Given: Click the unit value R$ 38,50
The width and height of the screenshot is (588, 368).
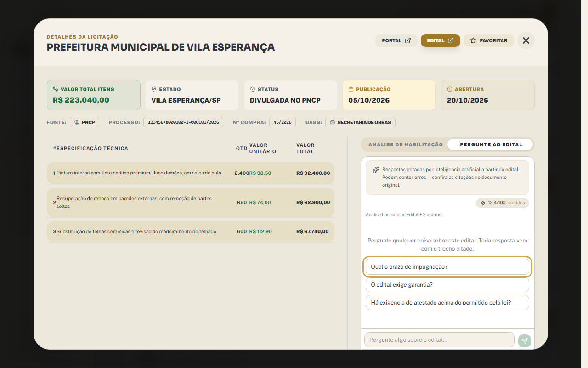Looking at the screenshot, I should (x=260, y=173).
